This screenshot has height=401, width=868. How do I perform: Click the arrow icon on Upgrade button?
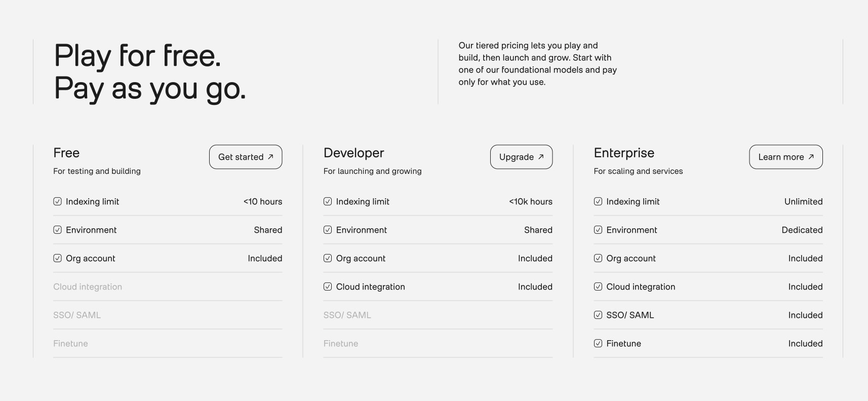coord(541,157)
